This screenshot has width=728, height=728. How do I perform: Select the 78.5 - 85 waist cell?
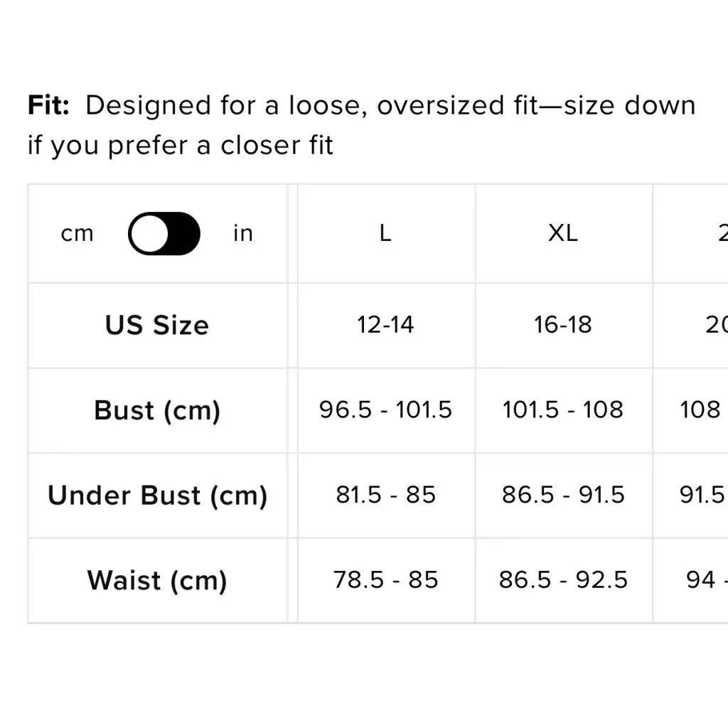[386, 580]
